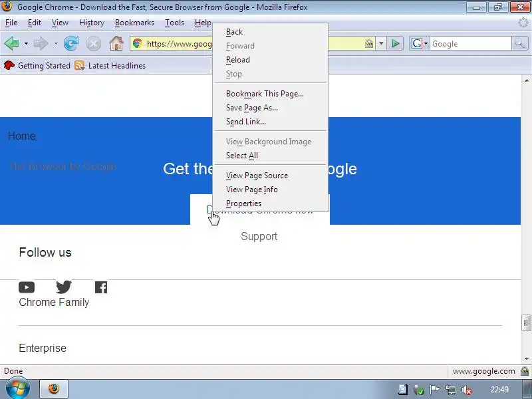Click the Firefox icon in the title bar
Image resolution: width=532 pixels, height=399 pixels.
pos(7,7)
